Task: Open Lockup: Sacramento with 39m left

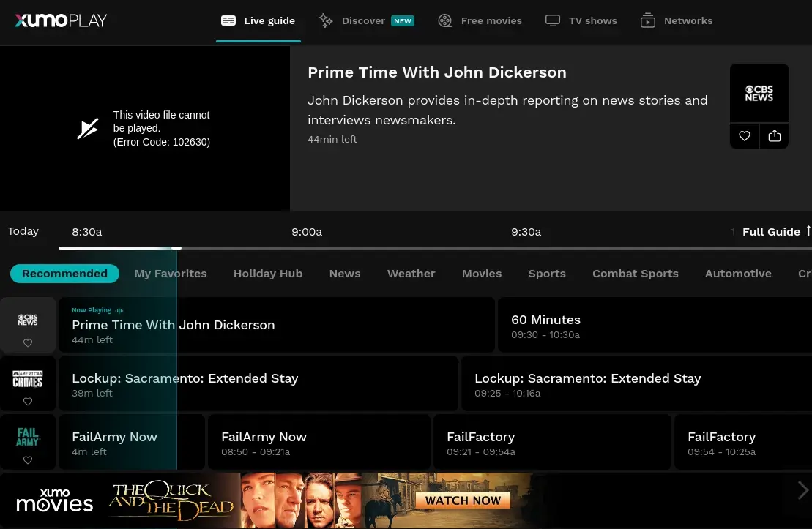Action: pyautogui.click(x=258, y=383)
